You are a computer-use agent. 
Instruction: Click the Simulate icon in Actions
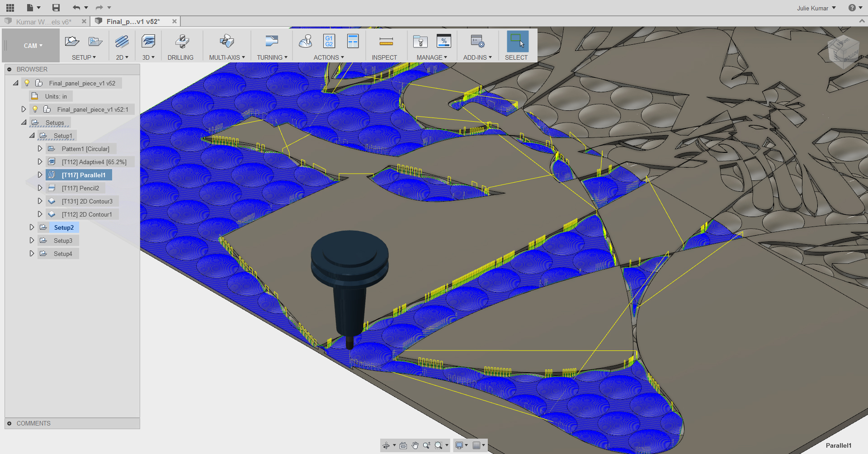[306, 42]
